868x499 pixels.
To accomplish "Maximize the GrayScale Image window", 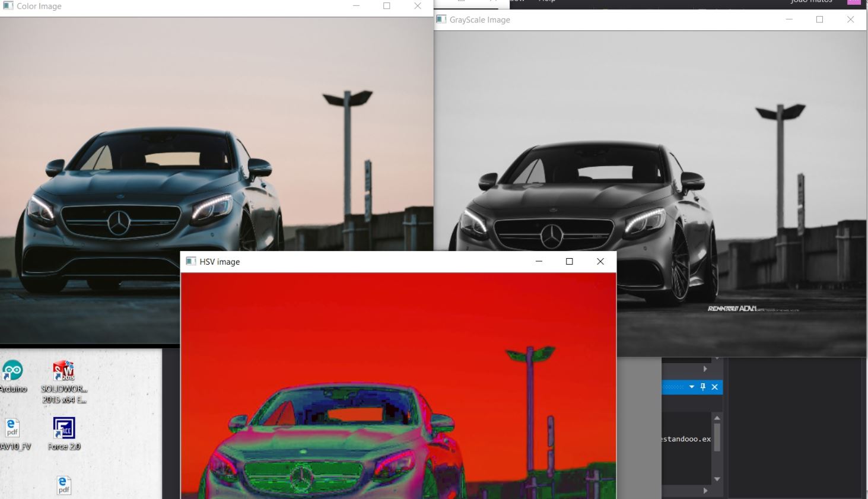I will click(820, 20).
